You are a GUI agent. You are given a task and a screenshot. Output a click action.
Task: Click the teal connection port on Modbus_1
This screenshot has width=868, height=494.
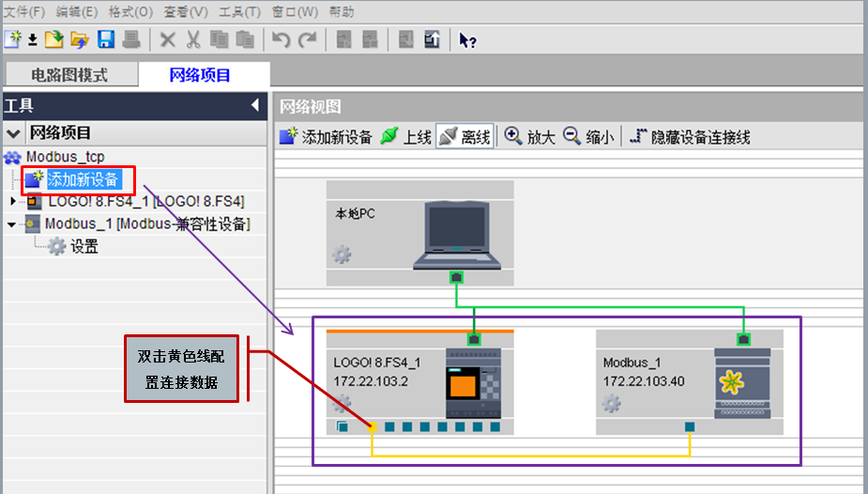(x=690, y=426)
